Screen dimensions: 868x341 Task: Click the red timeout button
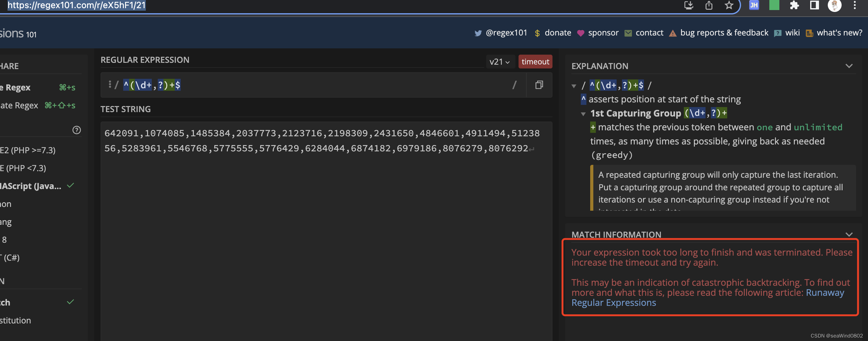535,62
